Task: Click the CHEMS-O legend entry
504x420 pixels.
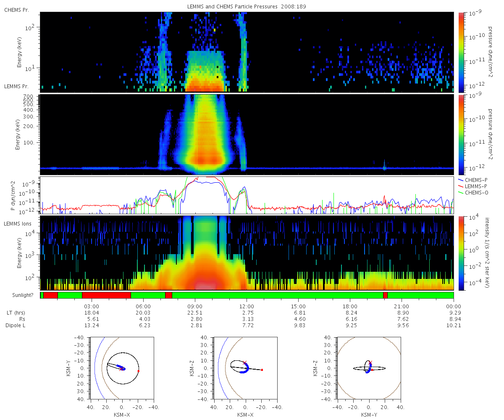Action: [473, 192]
